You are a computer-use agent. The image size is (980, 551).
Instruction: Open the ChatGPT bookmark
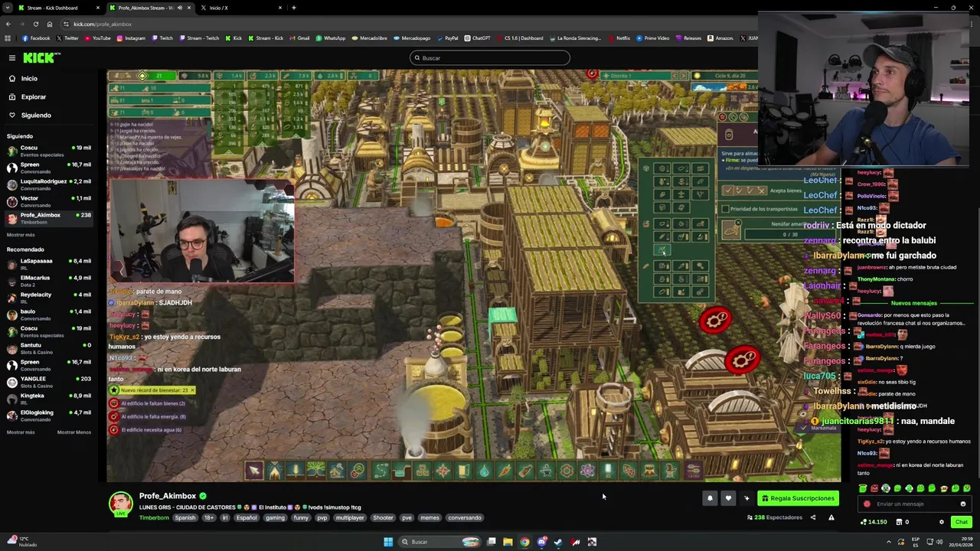point(477,38)
